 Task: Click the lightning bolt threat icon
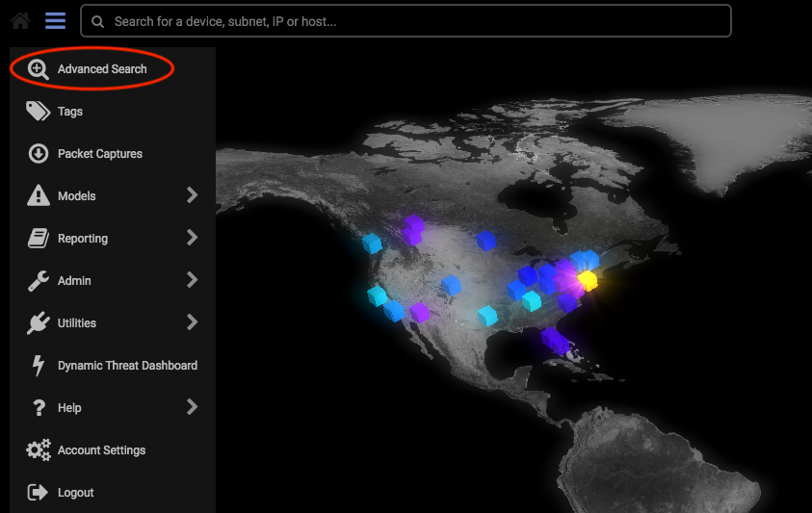(38, 366)
